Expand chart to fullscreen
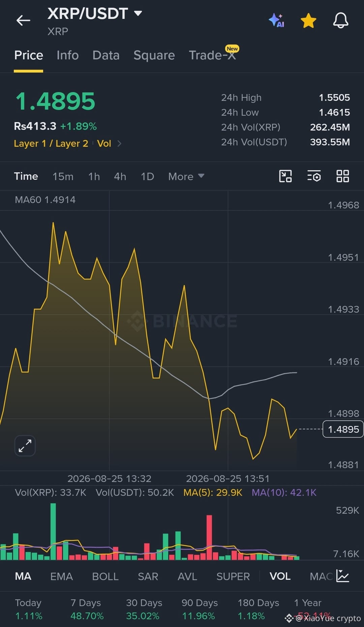The height and width of the screenshot is (627, 364). pyautogui.click(x=25, y=446)
